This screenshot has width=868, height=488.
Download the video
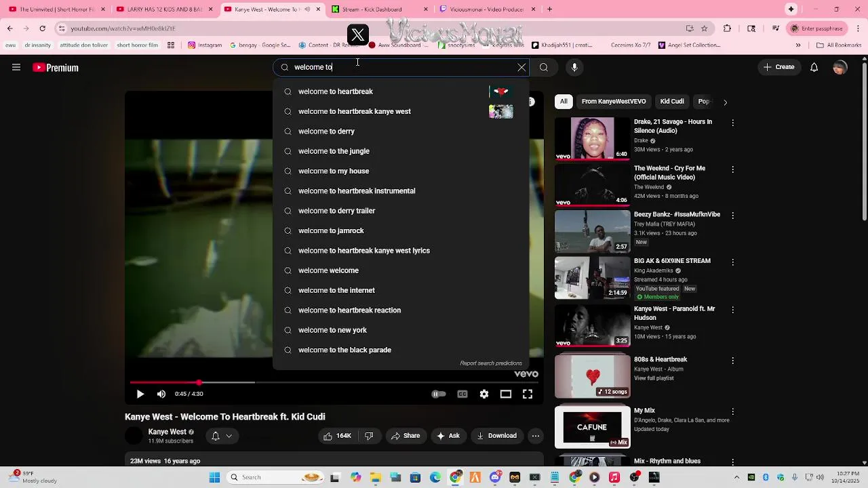point(497,436)
